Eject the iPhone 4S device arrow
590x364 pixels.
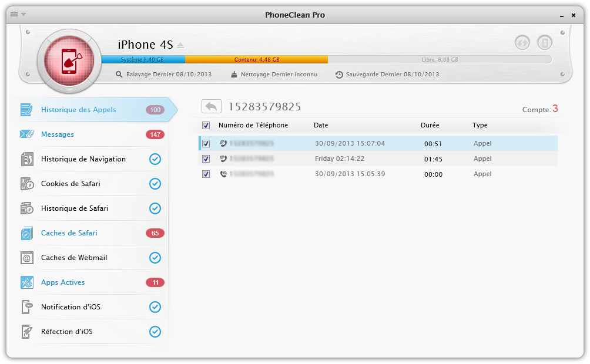tap(180, 46)
